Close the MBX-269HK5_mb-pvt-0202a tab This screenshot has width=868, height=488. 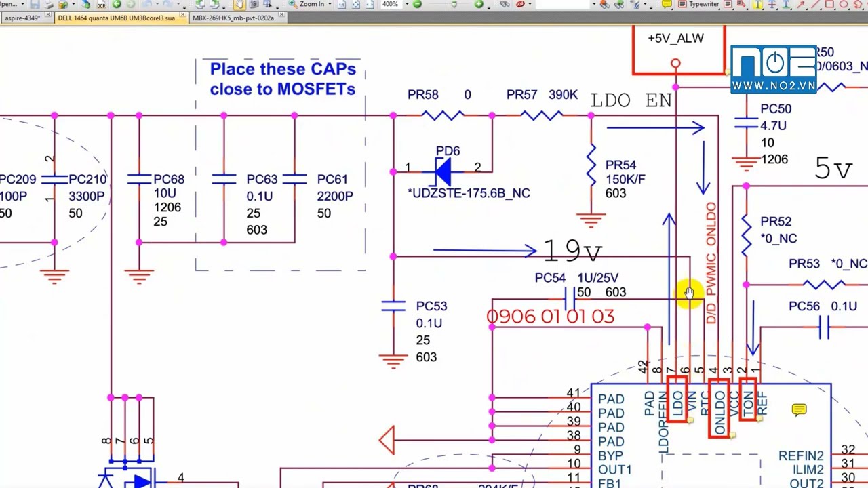pos(281,14)
